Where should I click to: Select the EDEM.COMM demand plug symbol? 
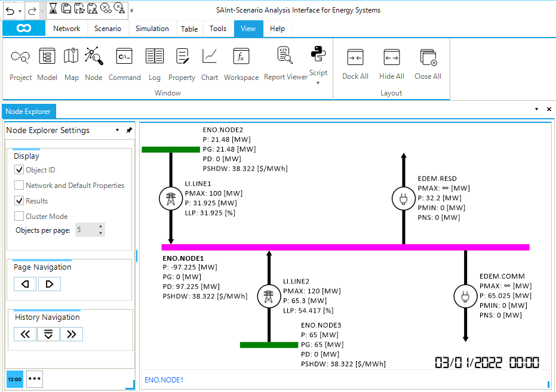(x=466, y=297)
